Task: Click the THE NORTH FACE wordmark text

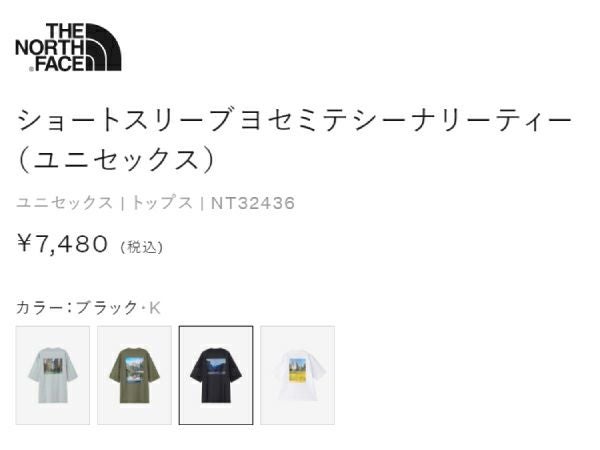Action: 50,47
